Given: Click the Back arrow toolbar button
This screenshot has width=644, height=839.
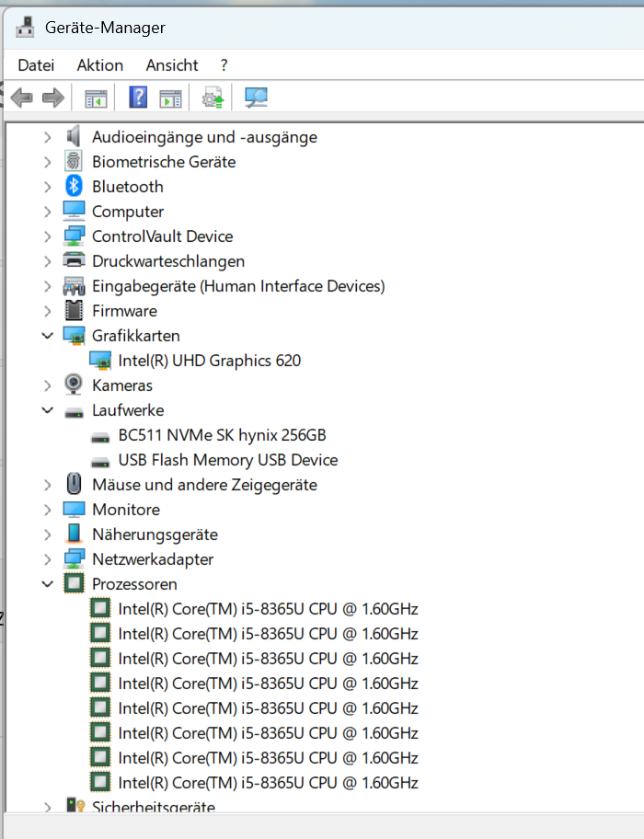Looking at the screenshot, I should [x=22, y=98].
